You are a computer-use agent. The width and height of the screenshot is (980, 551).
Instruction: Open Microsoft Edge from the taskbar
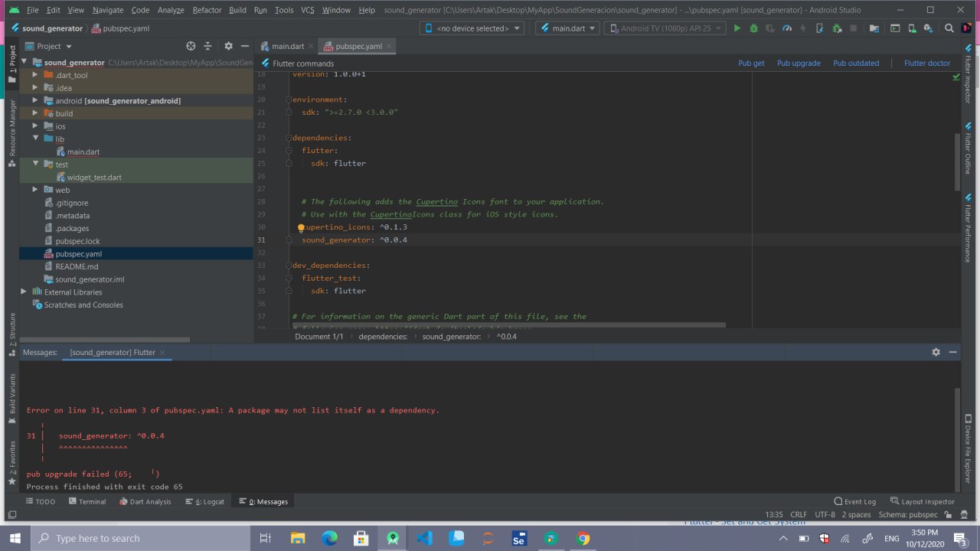(x=329, y=538)
